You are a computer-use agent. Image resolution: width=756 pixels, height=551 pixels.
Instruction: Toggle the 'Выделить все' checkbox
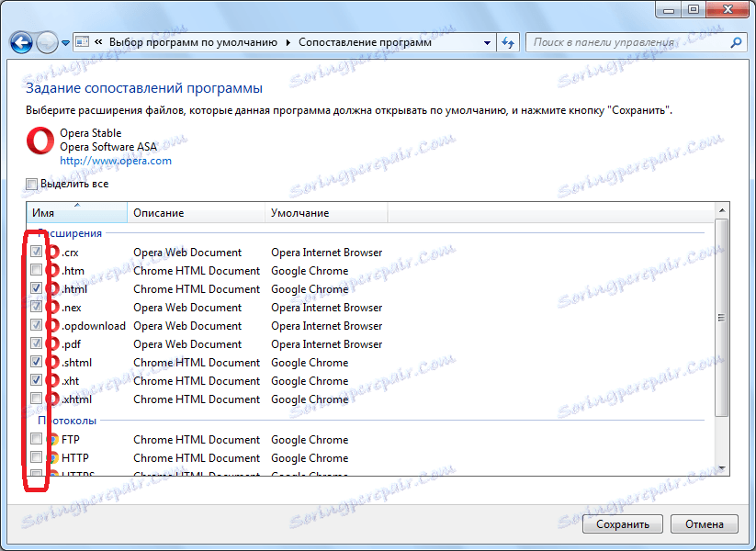tap(32, 185)
